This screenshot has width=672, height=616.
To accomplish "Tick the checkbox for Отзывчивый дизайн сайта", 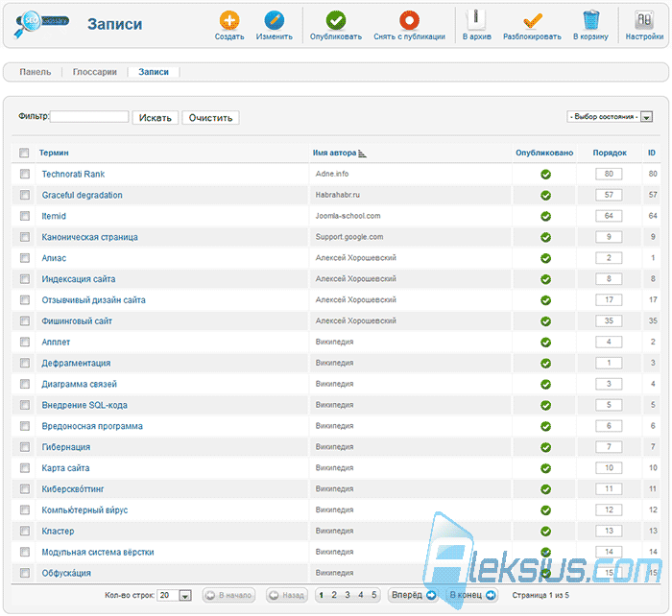I will pos(25,300).
